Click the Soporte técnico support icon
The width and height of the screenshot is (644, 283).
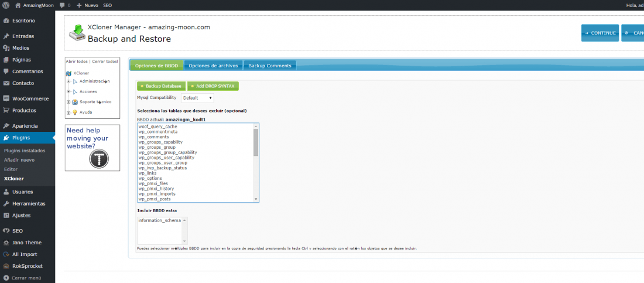pyautogui.click(x=75, y=102)
